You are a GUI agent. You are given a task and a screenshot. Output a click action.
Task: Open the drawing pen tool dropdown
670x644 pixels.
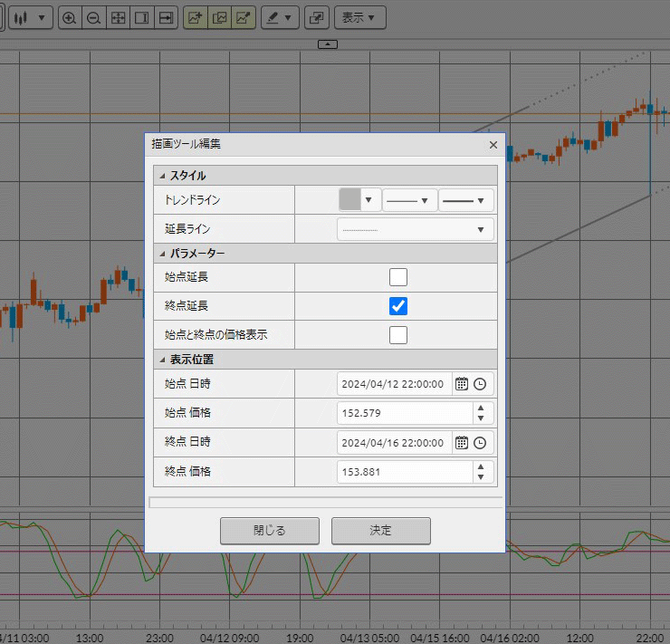click(x=281, y=17)
